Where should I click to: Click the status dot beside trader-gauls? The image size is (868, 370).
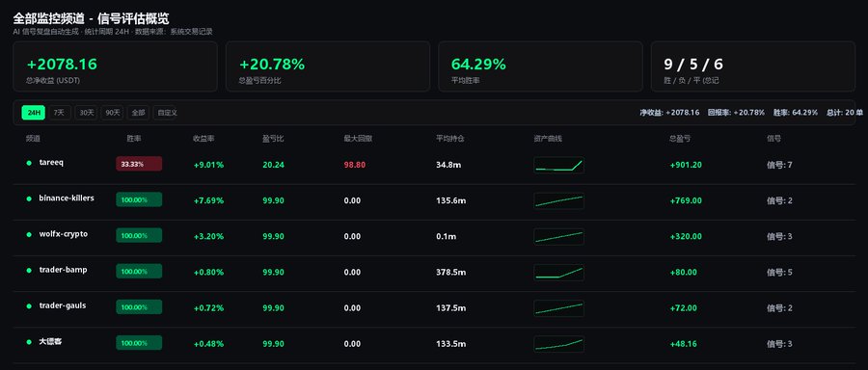(29, 305)
